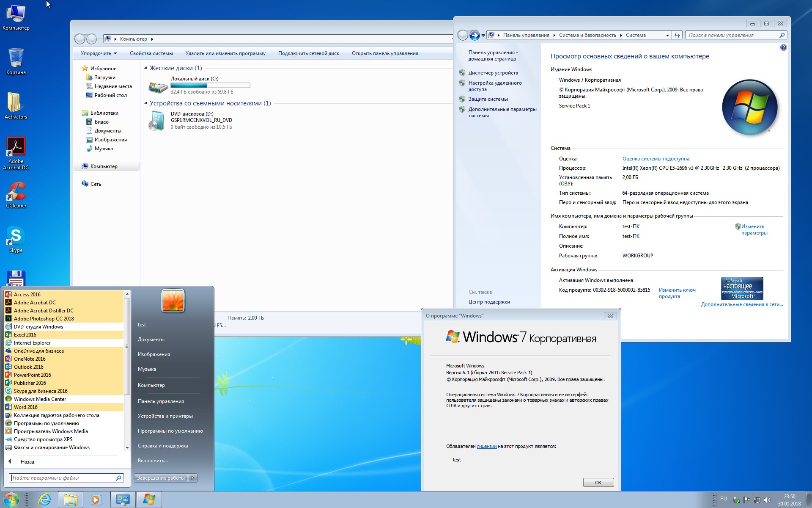Image resolution: width=812 pixels, height=508 pixels.
Task: Click Internet Explorer icon in taskbar
Action: pos(44,500)
